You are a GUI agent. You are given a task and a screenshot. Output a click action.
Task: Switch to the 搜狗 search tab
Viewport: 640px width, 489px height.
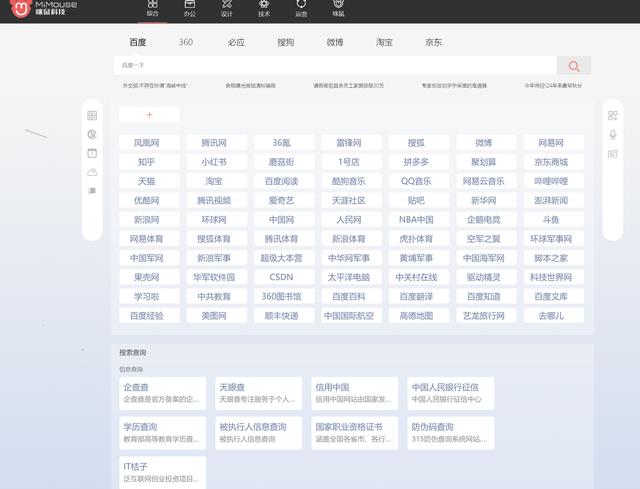285,42
